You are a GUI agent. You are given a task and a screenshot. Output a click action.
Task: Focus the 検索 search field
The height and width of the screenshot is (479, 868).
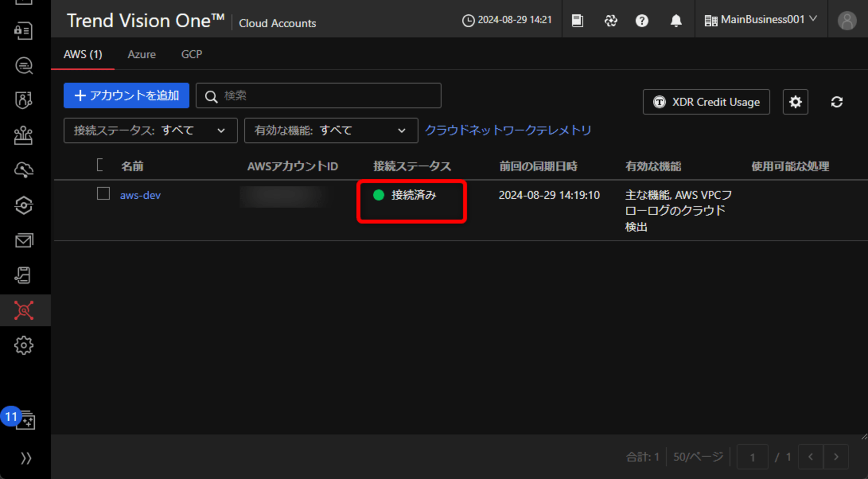pyautogui.click(x=319, y=95)
